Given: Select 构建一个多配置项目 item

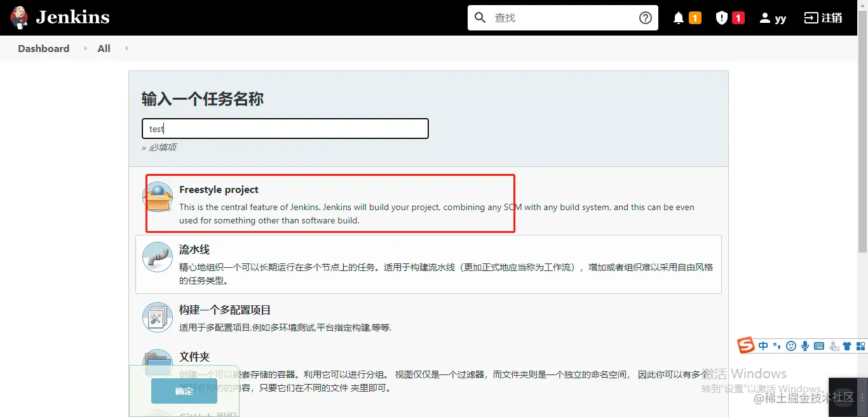Looking at the screenshot, I should [428, 318].
